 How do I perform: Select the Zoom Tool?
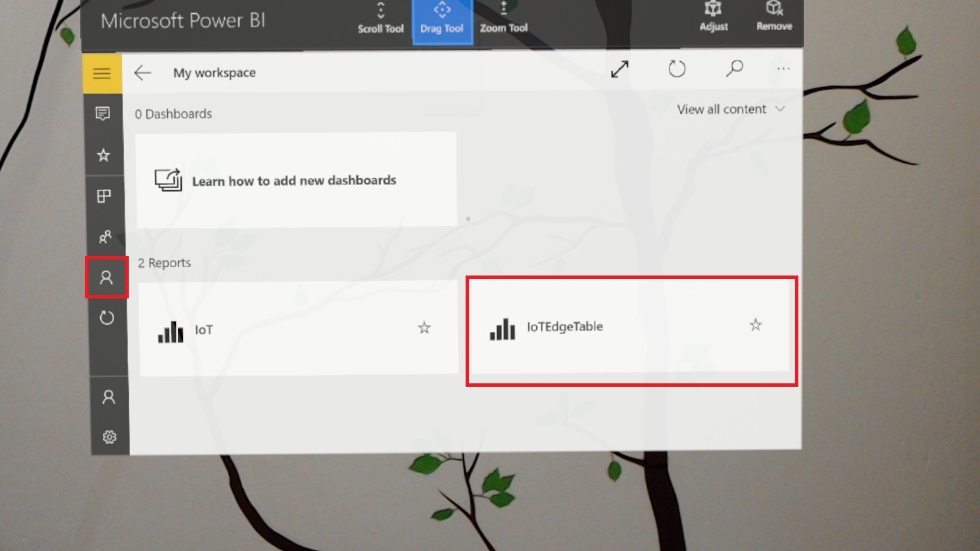coord(504,19)
